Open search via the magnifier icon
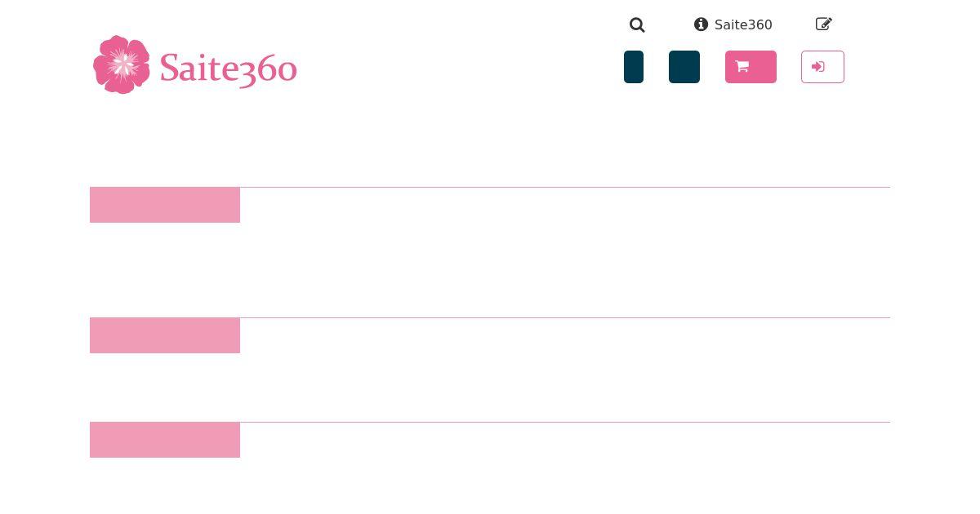The image size is (980, 514). click(637, 25)
